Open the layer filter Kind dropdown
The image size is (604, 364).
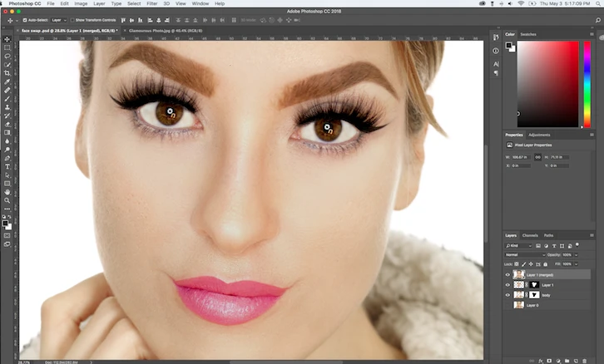click(519, 246)
